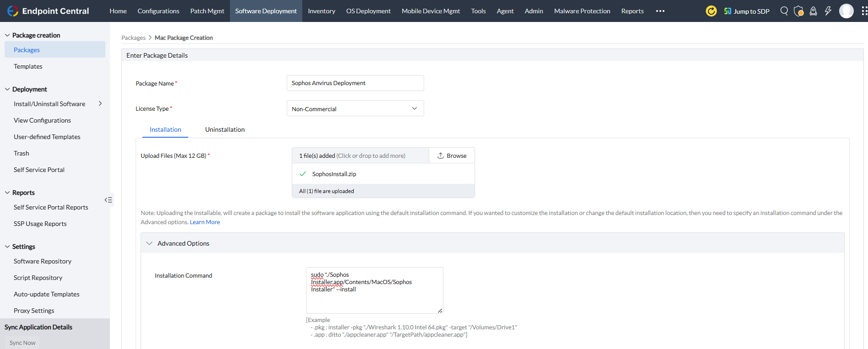Click the SophosInstall.zip file name
Viewport: 868px width, 349px height.
[334, 174]
